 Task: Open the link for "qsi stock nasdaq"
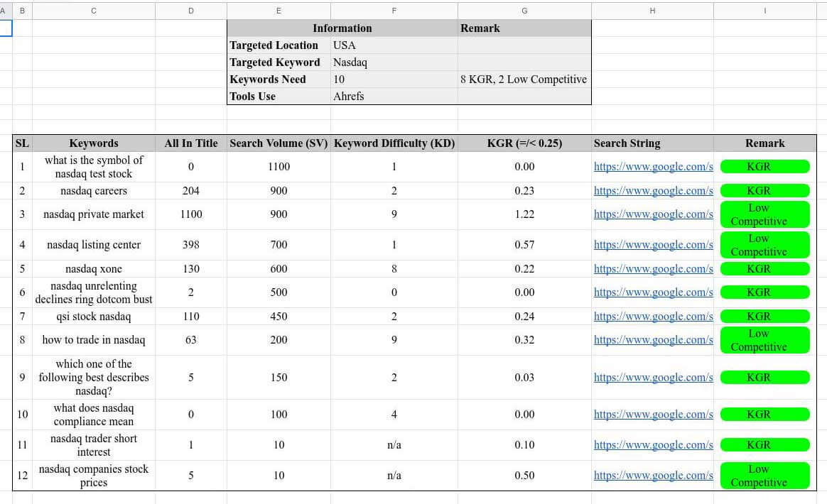(x=653, y=316)
